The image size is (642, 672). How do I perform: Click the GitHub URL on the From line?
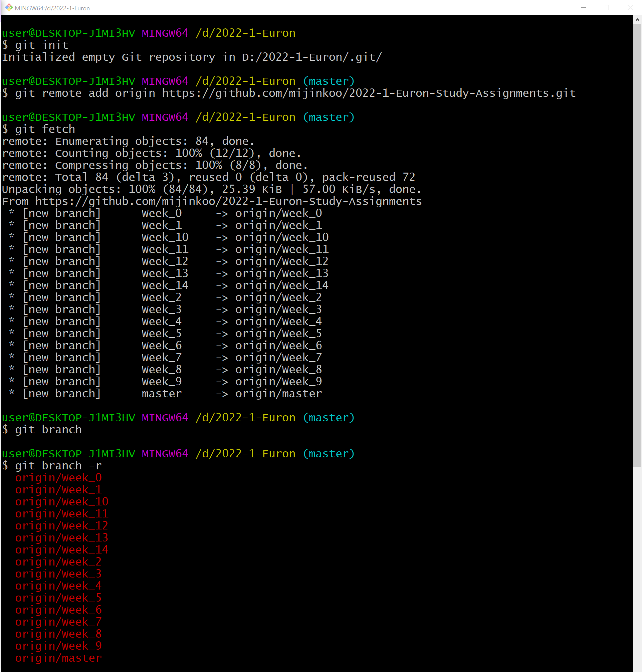point(228,201)
